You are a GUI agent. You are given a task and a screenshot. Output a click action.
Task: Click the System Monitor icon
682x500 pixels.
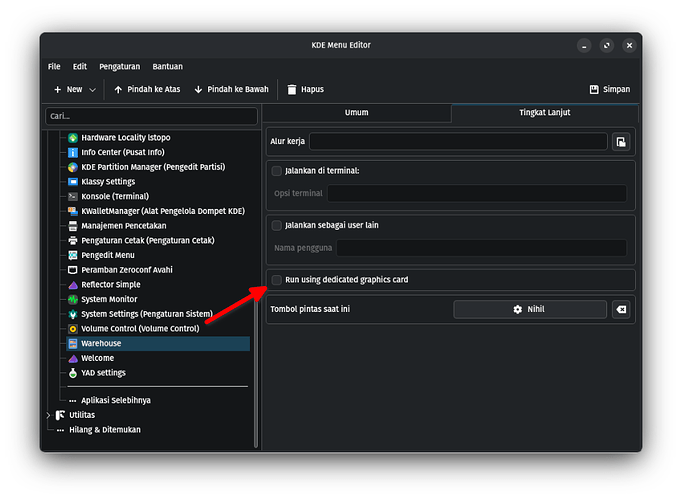click(x=73, y=300)
